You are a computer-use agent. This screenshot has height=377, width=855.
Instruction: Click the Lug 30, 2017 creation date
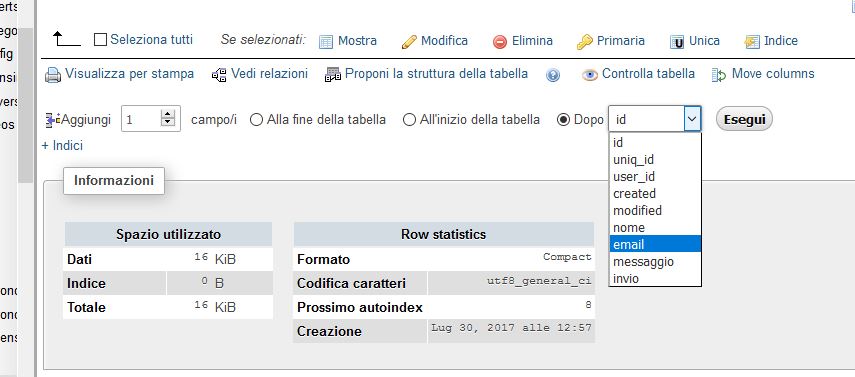tap(511, 328)
